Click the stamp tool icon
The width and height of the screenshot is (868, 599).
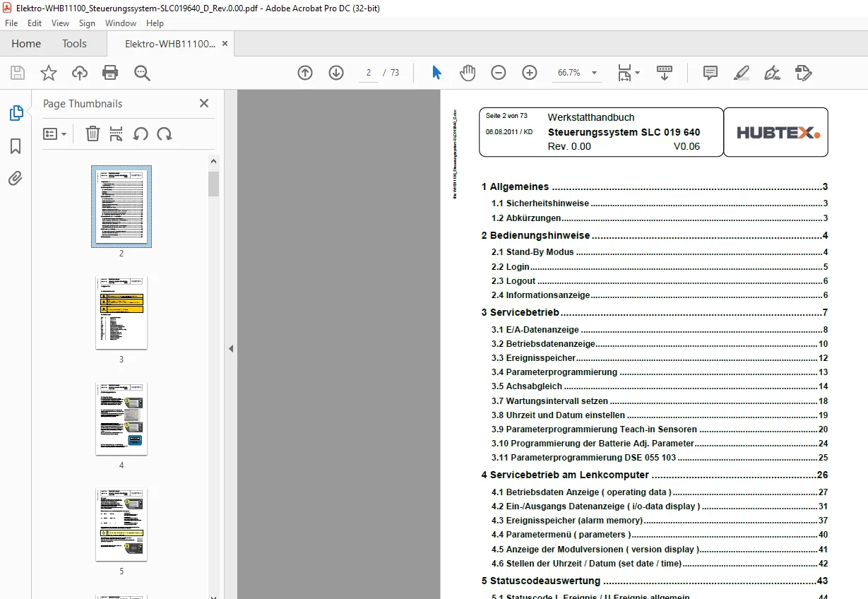[803, 73]
